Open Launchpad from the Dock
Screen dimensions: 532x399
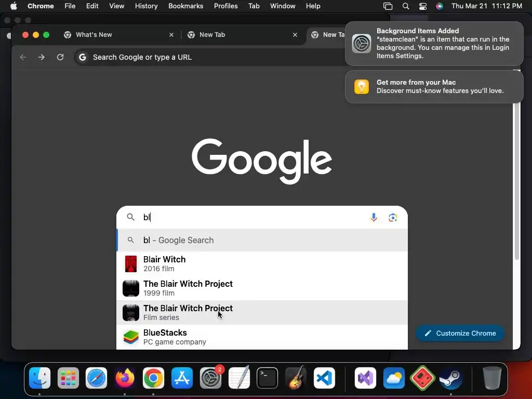[68, 378]
